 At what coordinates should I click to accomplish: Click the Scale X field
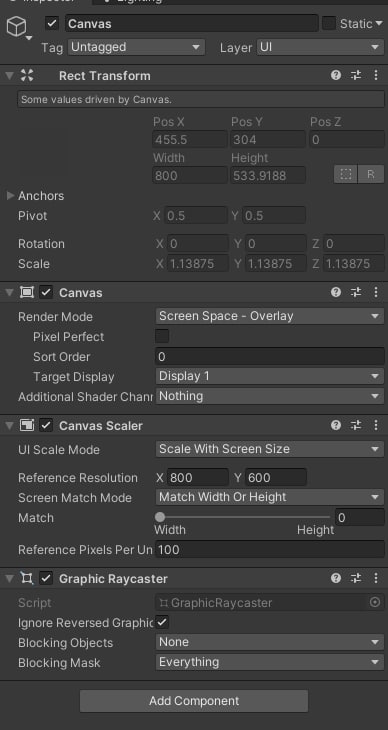[x=198, y=264]
